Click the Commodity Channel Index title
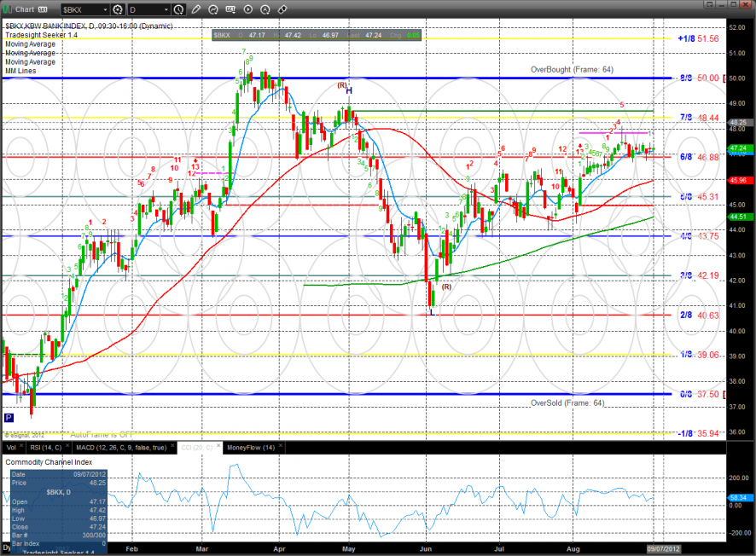The width and height of the screenshot is (756, 556). pos(49,462)
